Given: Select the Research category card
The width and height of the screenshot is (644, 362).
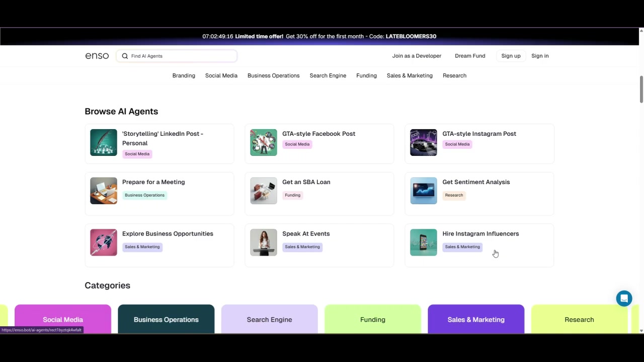Looking at the screenshot, I should tap(579, 319).
